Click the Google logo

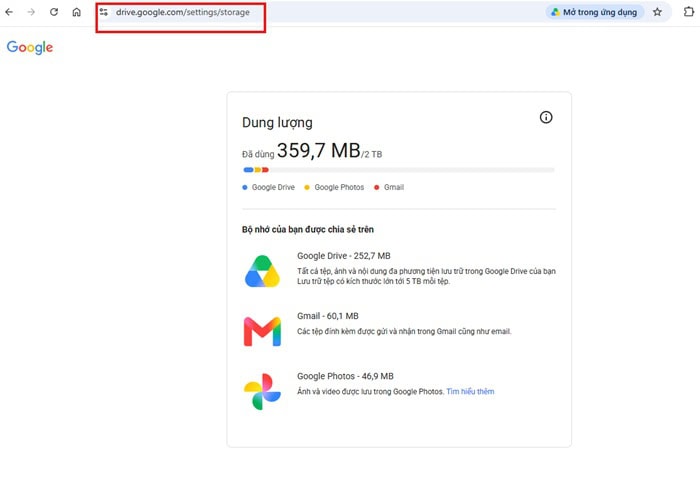[30, 47]
